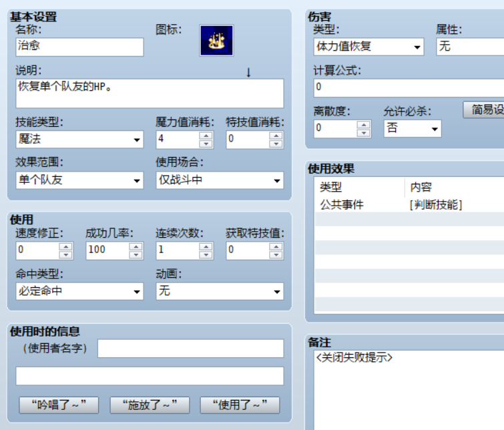Increase 离散度 with up arrow

(364, 125)
